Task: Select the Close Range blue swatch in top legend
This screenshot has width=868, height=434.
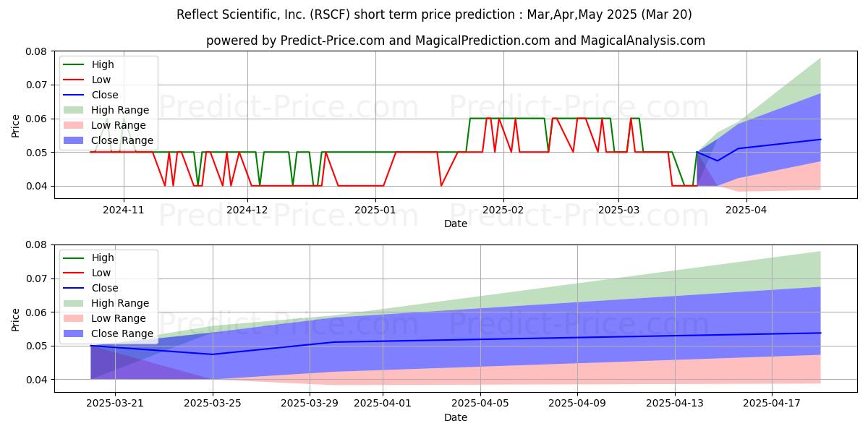Action: click(x=75, y=140)
